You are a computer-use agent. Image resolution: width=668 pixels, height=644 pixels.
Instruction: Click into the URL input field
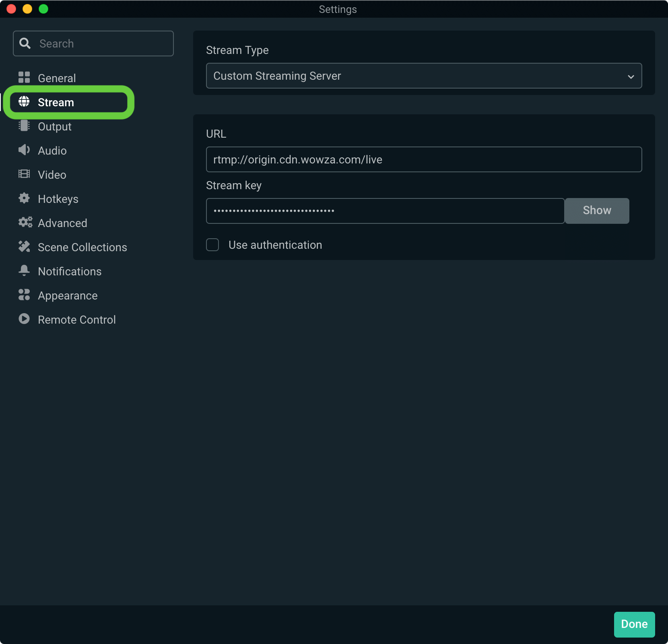pyautogui.click(x=424, y=159)
